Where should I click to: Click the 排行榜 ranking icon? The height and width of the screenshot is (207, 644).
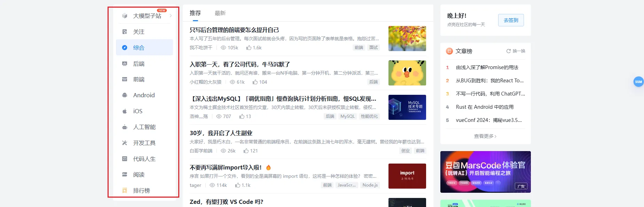pyautogui.click(x=125, y=190)
